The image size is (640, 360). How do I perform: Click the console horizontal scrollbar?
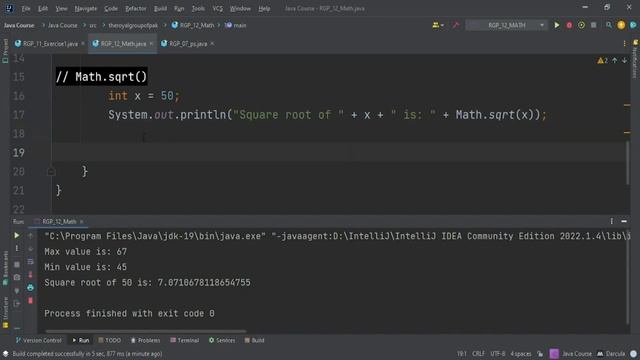coord(145,331)
